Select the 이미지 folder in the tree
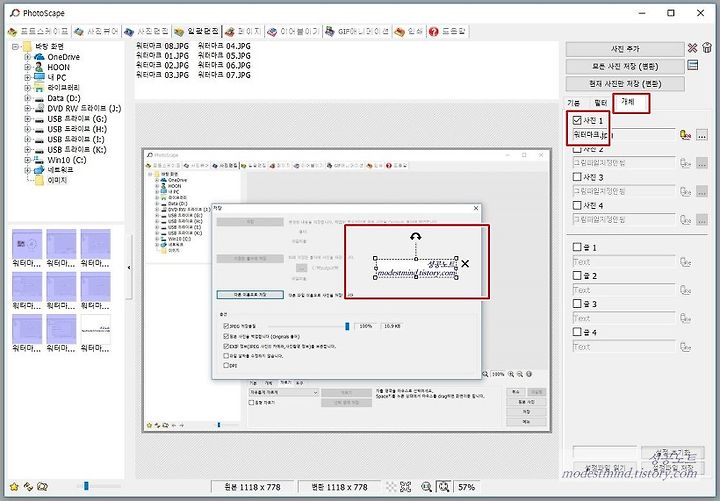Image resolution: width=720 pixels, height=501 pixels. coord(57,180)
